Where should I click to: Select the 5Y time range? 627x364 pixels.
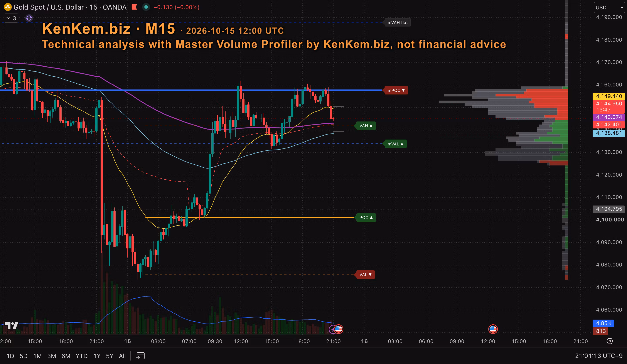coord(110,356)
